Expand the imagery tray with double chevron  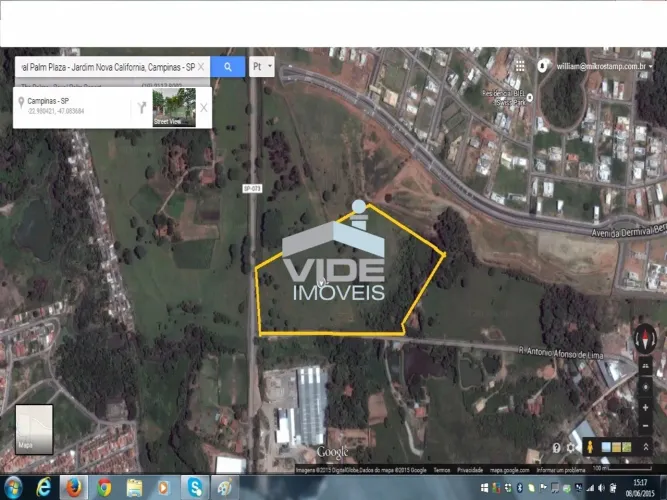645,447
